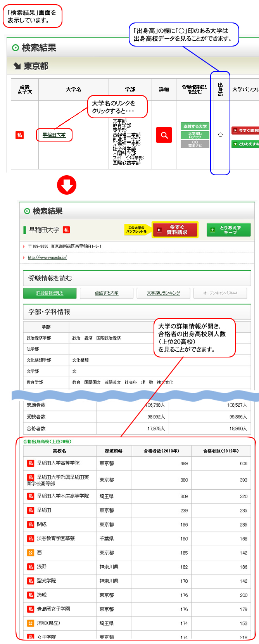The image size is (259, 644).
Task: Click the red play icon on 今すぐ資料請求
Action: click(x=159, y=230)
